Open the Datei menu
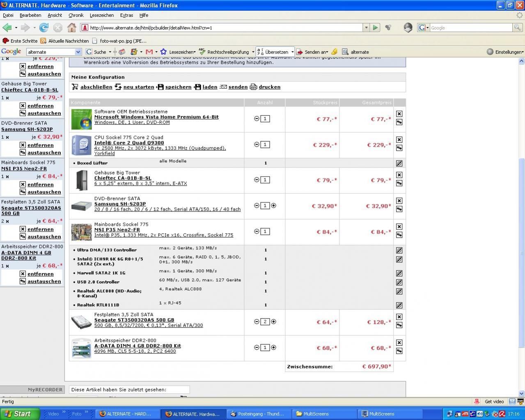 8,15
